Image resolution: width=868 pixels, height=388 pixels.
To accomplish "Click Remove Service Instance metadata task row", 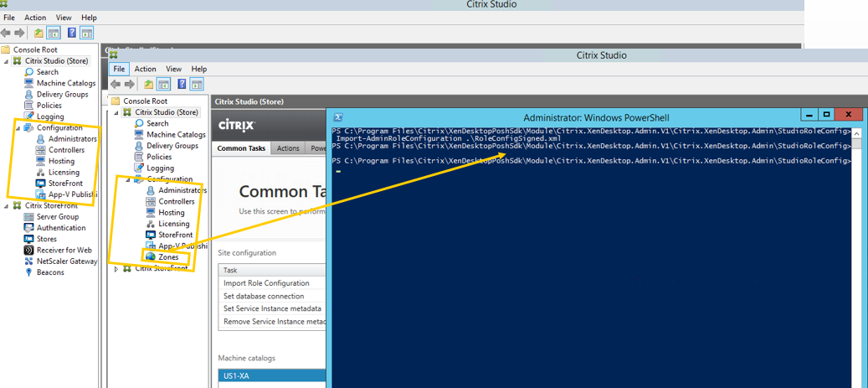I will pyautogui.click(x=272, y=322).
